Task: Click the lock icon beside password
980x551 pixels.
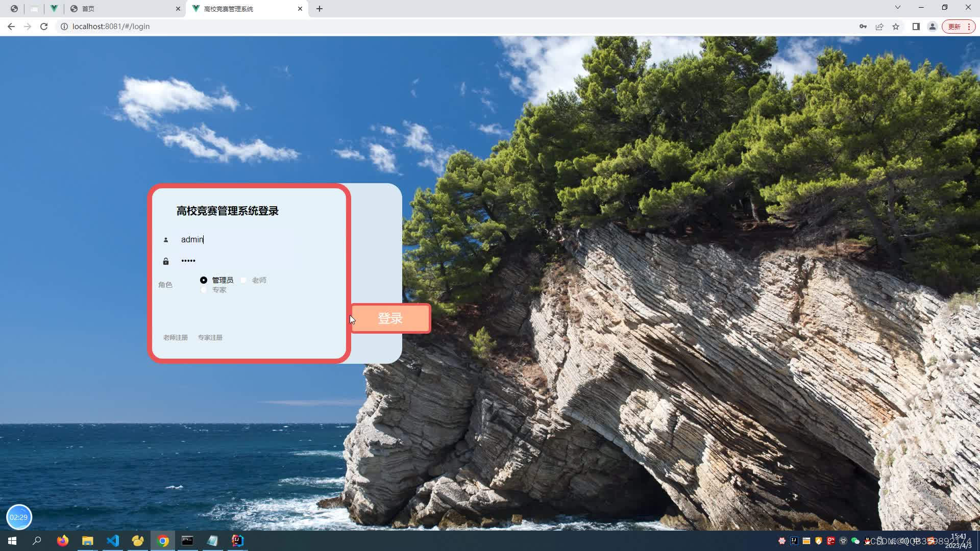Action: click(x=165, y=261)
